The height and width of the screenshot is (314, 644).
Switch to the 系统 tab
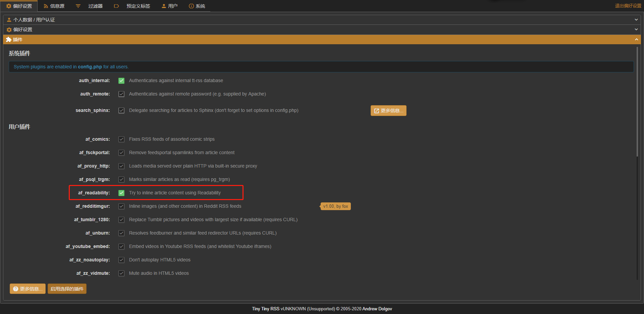coord(197,6)
